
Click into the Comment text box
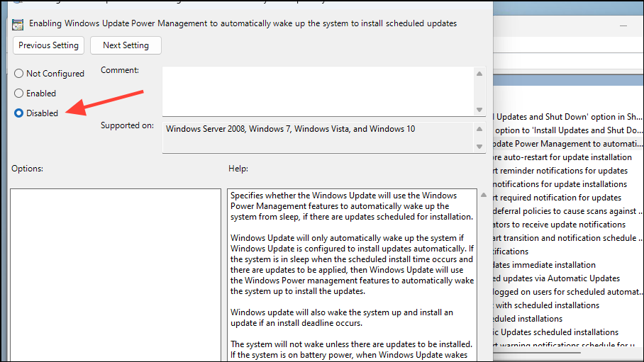point(318,91)
